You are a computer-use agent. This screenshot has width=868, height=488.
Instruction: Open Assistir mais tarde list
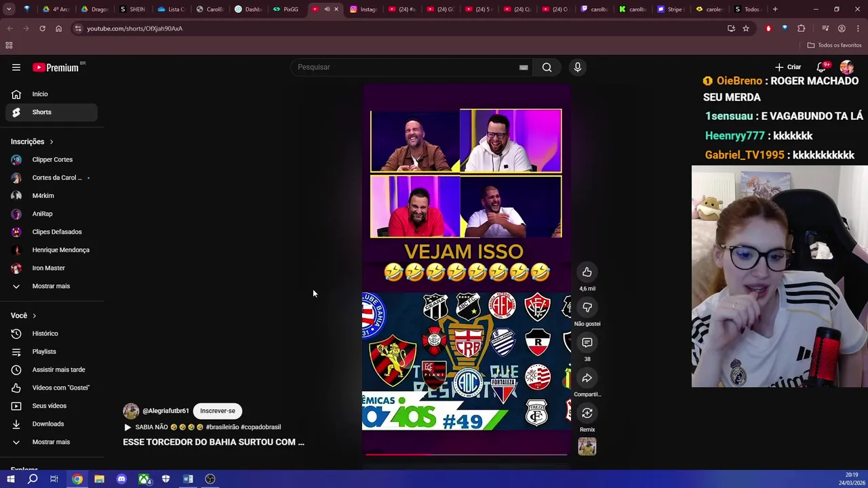click(52, 369)
